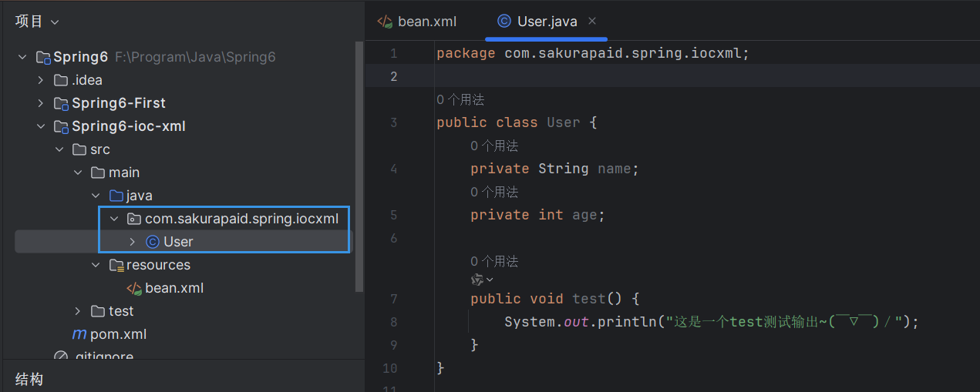Select the User.java editor tab

[x=546, y=22]
